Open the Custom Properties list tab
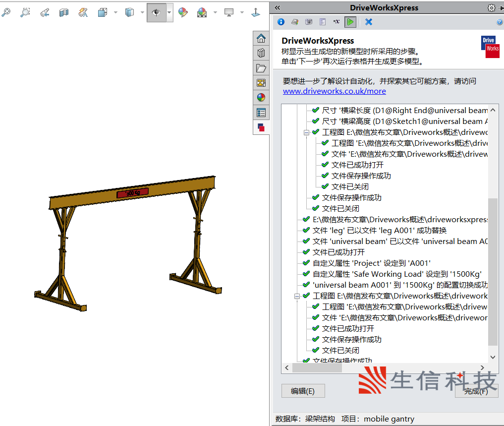The height and width of the screenshot is (426, 504). pyautogui.click(x=261, y=113)
